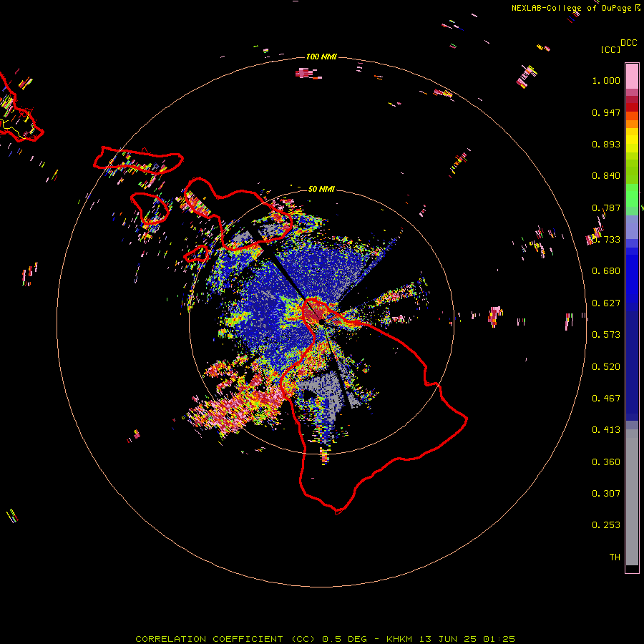
Task: Click the 1.000 value on the scale
Action: [606, 80]
